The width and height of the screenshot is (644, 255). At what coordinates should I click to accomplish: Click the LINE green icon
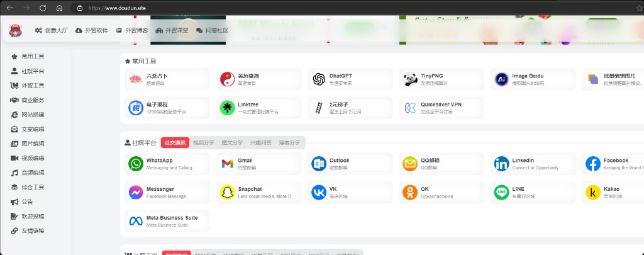[501, 193]
